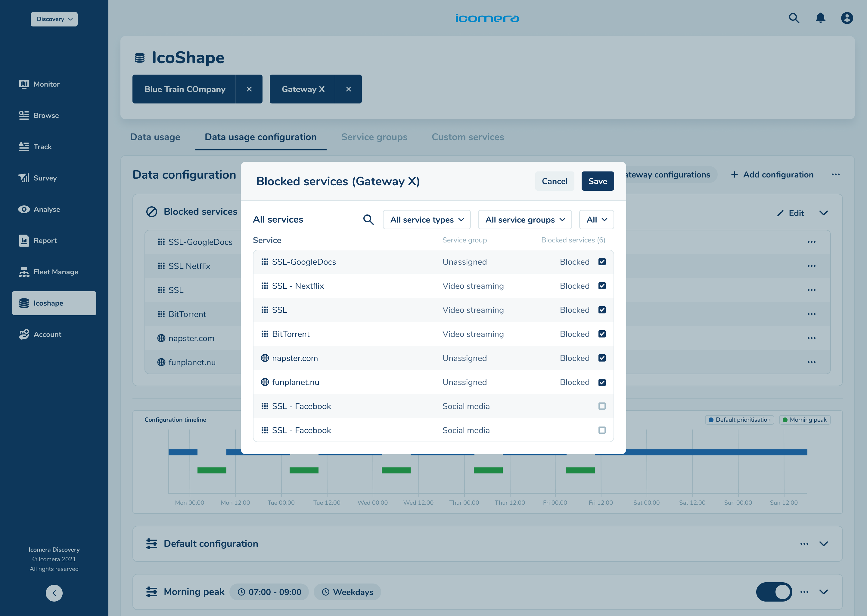Switch to the Data usage tab
This screenshot has height=616, width=867.
click(155, 137)
